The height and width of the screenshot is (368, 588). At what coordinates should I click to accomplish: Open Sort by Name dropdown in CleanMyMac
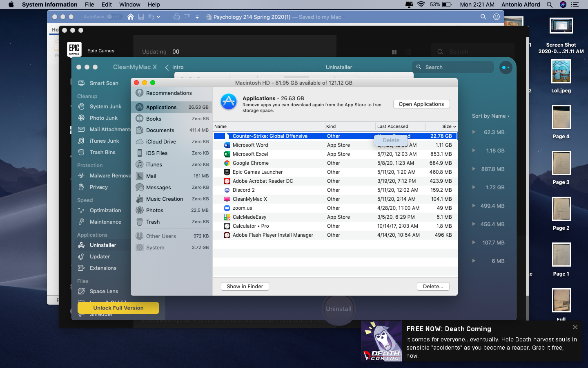pos(491,116)
